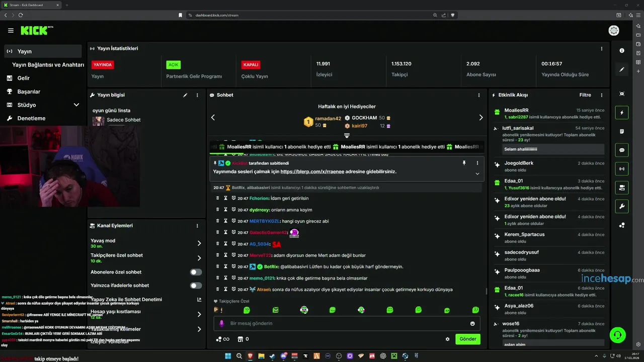Open Stüdyo in left sidebar
The height and width of the screenshot is (362, 644).
[x=27, y=105]
